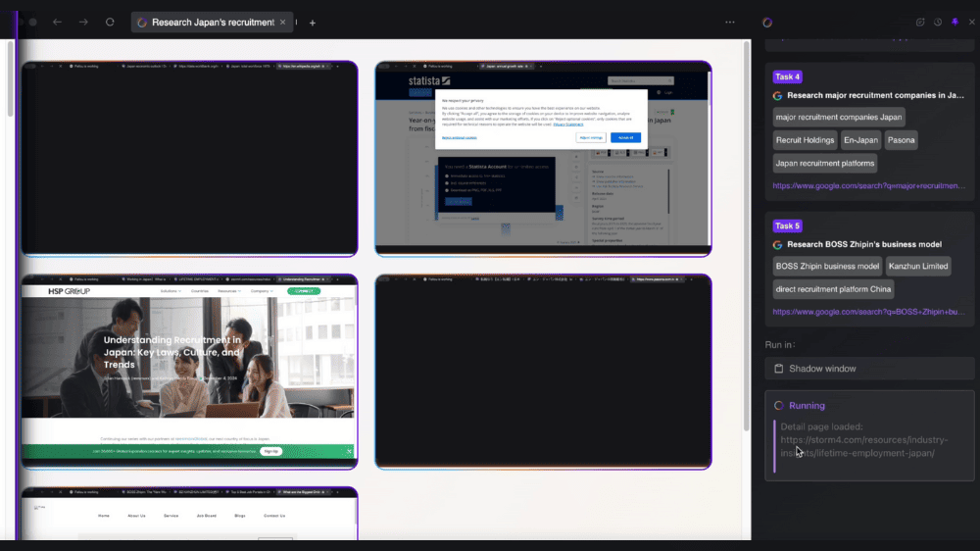Click 'Accept all' in the Statista cookie dialog
This screenshot has height=551, width=980.
point(625,137)
